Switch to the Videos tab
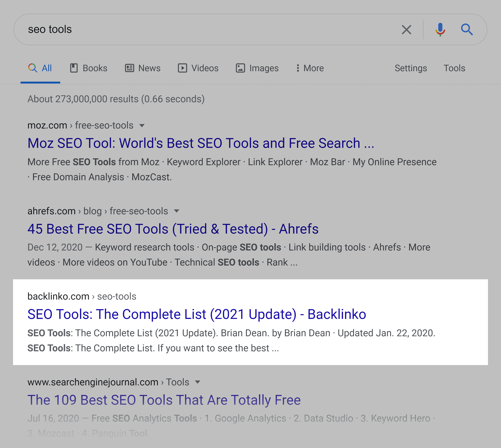 (198, 68)
